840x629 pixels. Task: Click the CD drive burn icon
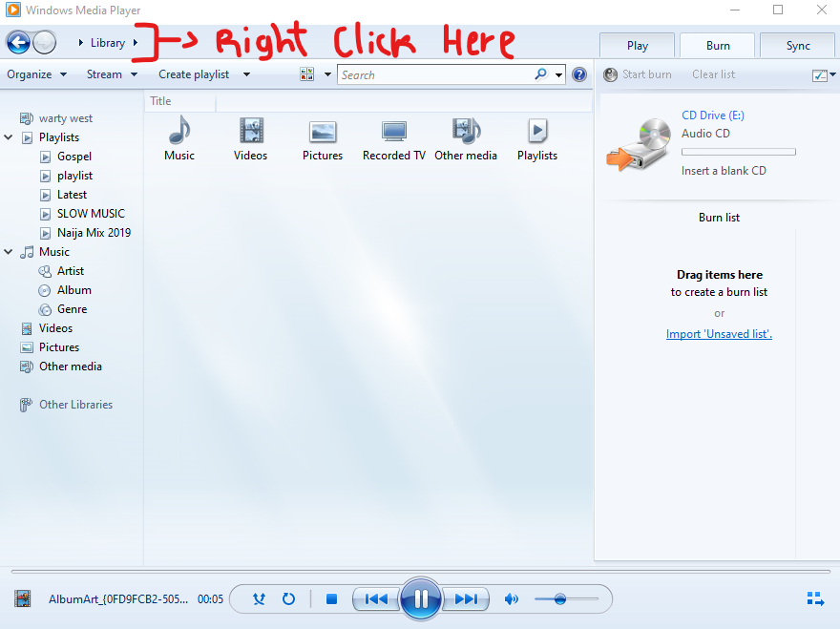640,145
